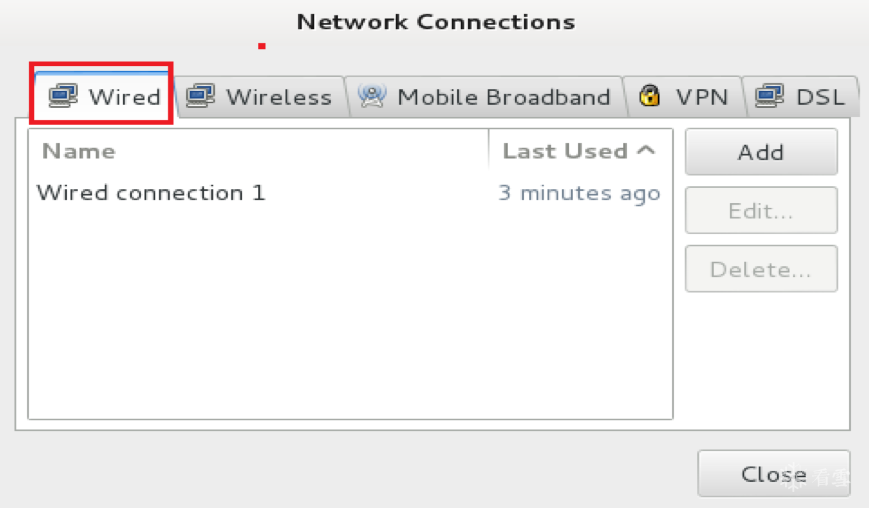The image size is (869, 508).
Task: Click the wired network computers icon
Action: [64, 96]
